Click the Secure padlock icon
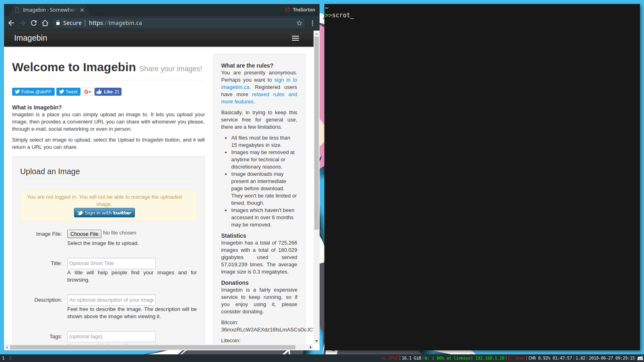644x362 pixels. coord(58,23)
